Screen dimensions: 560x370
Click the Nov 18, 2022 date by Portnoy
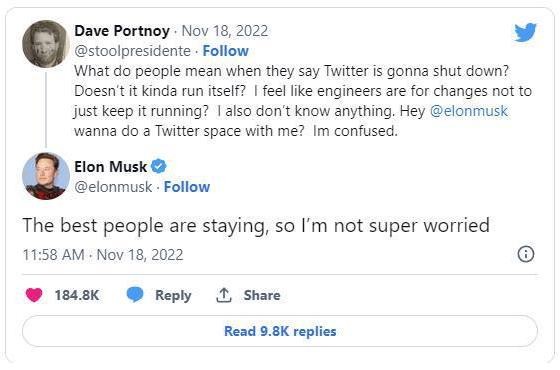point(225,31)
